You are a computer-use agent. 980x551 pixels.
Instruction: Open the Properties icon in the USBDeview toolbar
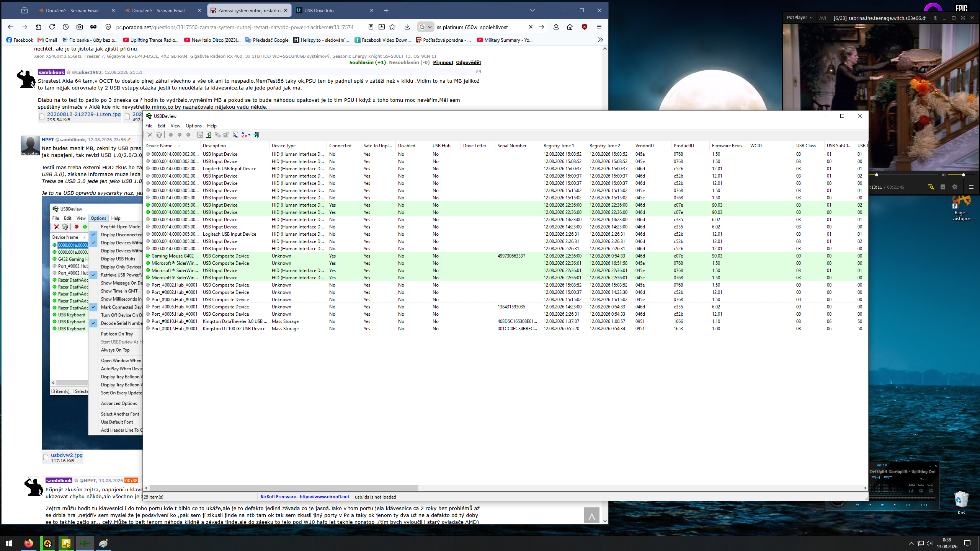coord(226,135)
